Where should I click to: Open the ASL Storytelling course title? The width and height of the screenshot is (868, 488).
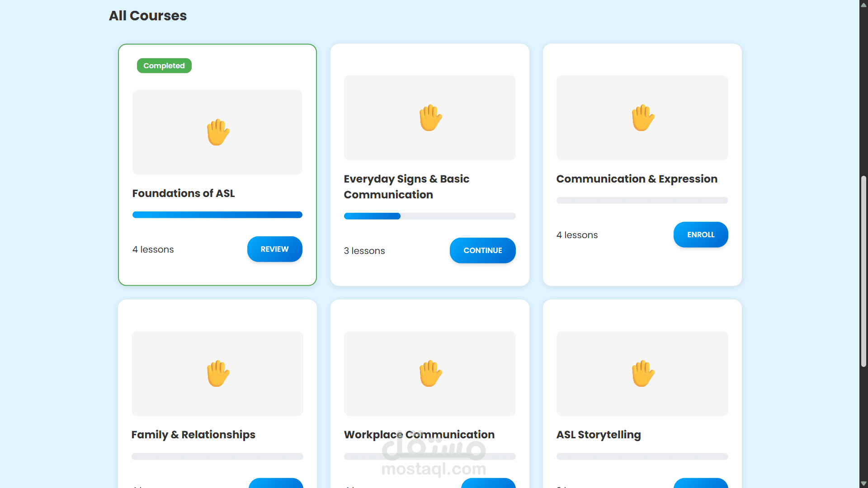(x=598, y=435)
